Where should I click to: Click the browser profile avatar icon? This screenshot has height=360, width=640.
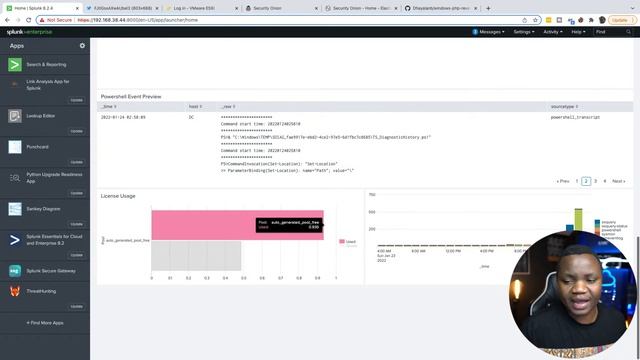(x=602, y=20)
